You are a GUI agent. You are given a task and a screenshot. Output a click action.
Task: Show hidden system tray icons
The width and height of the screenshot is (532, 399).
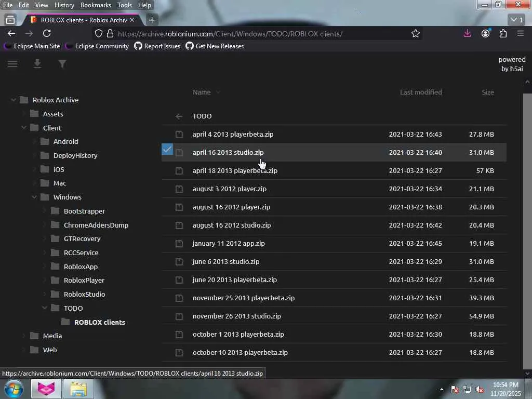(x=442, y=390)
